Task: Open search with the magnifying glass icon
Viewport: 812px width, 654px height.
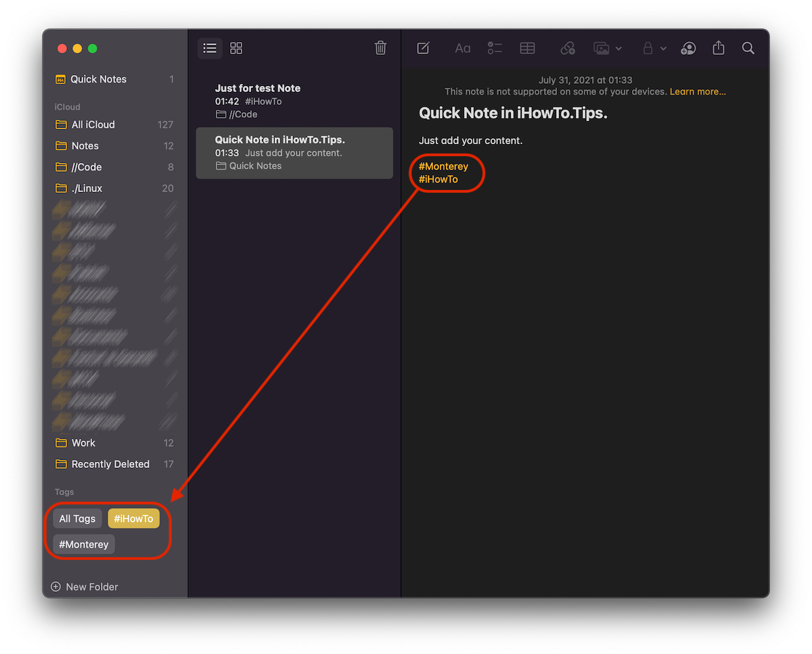Action: click(x=748, y=48)
